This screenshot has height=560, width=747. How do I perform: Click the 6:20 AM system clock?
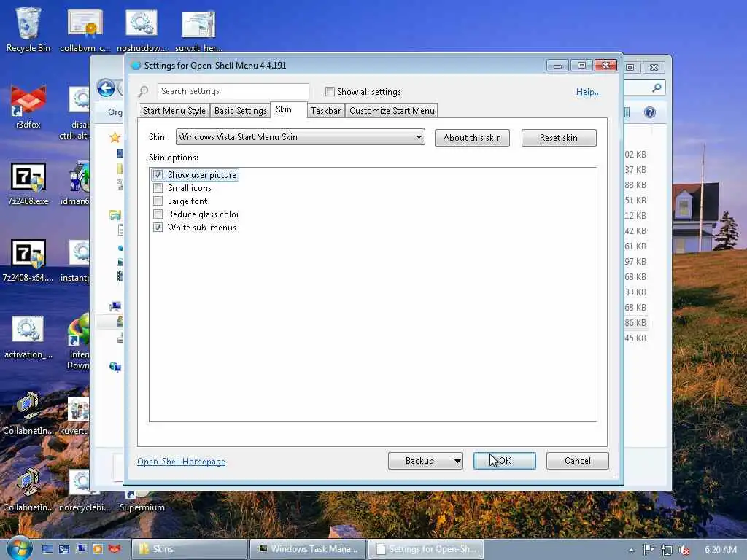pyautogui.click(x=720, y=550)
